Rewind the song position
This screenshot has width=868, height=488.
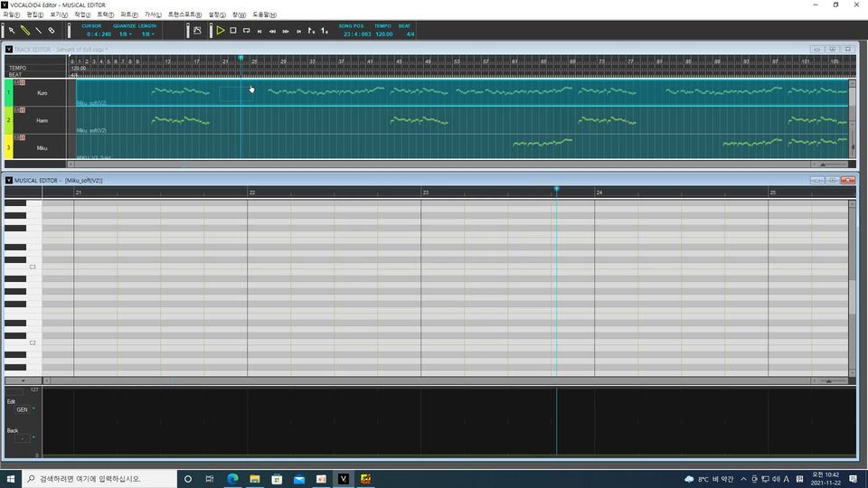272,32
